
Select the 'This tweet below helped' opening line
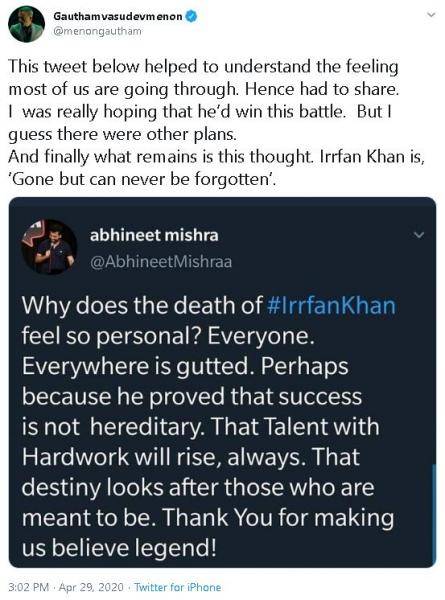(x=203, y=67)
